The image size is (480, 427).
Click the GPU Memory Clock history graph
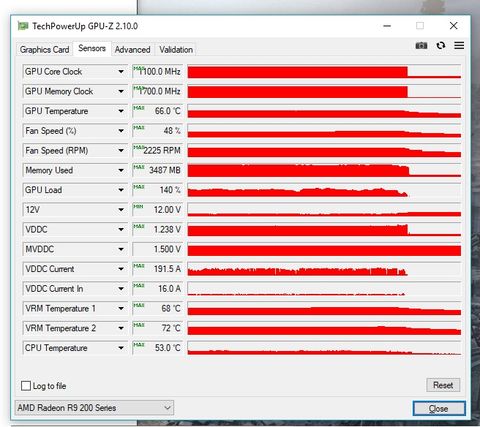pos(324,91)
